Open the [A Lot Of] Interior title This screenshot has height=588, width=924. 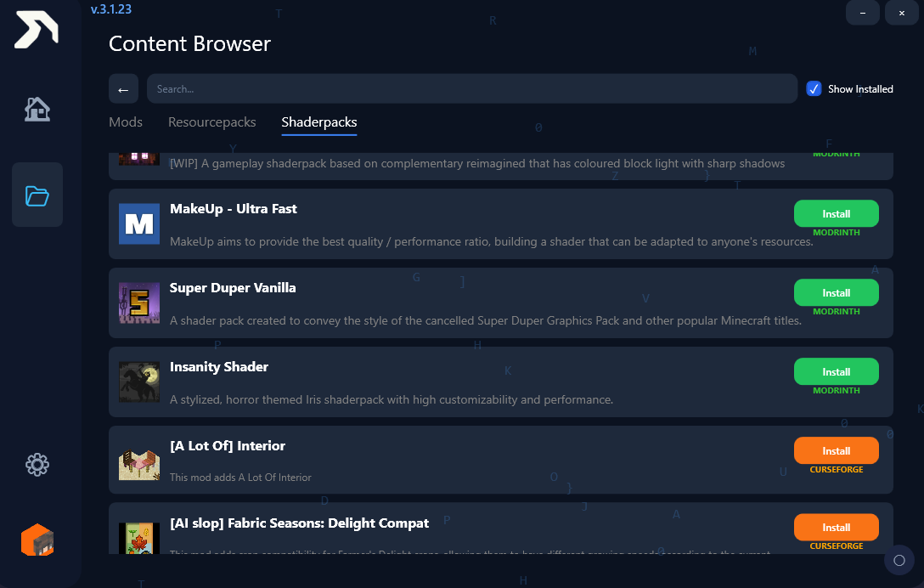[x=228, y=446]
